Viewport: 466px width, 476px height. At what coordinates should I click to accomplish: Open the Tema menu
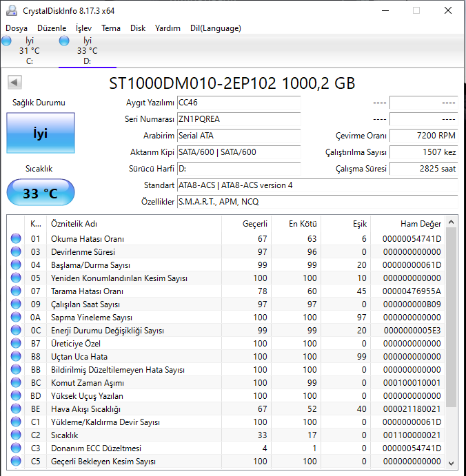click(111, 28)
